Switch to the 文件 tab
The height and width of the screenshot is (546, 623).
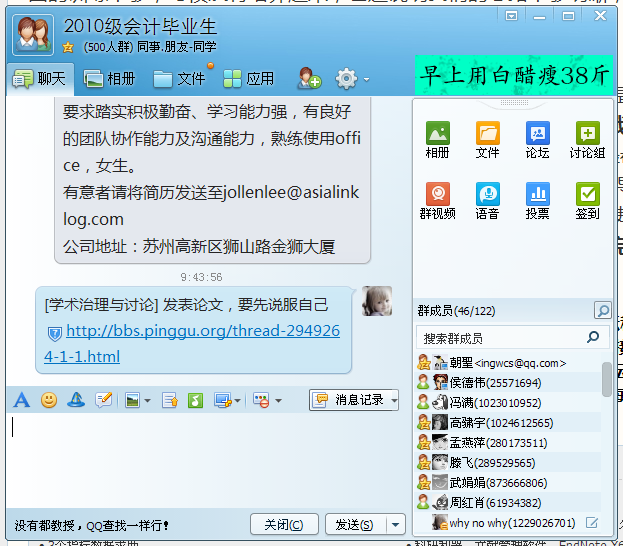point(179,79)
